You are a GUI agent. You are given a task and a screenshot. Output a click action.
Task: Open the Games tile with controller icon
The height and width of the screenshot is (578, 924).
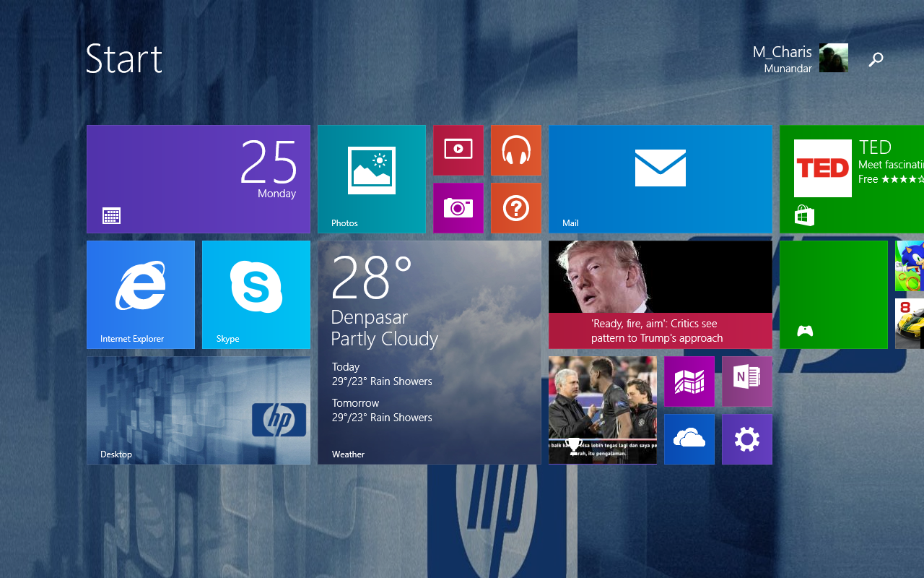834,295
